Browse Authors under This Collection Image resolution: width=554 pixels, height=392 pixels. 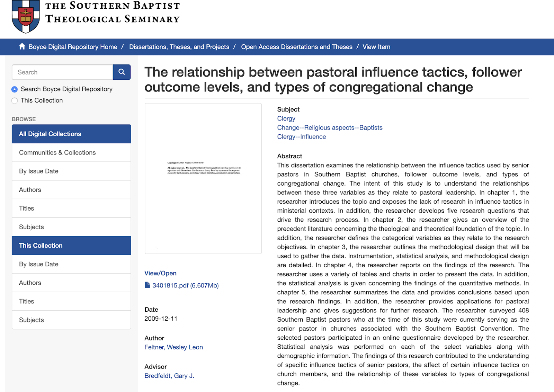pyautogui.click(x=71, y=283)
